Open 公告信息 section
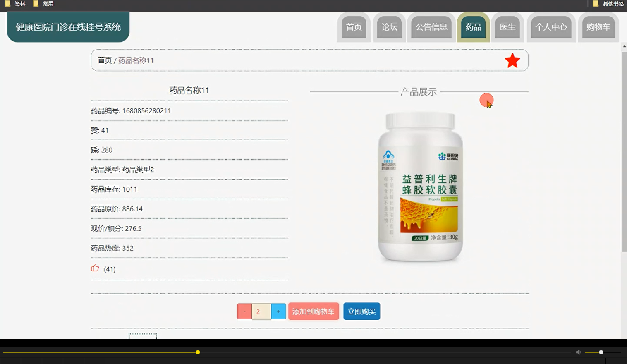The height and width of the screenshot is (364, 627). (431, 27)
